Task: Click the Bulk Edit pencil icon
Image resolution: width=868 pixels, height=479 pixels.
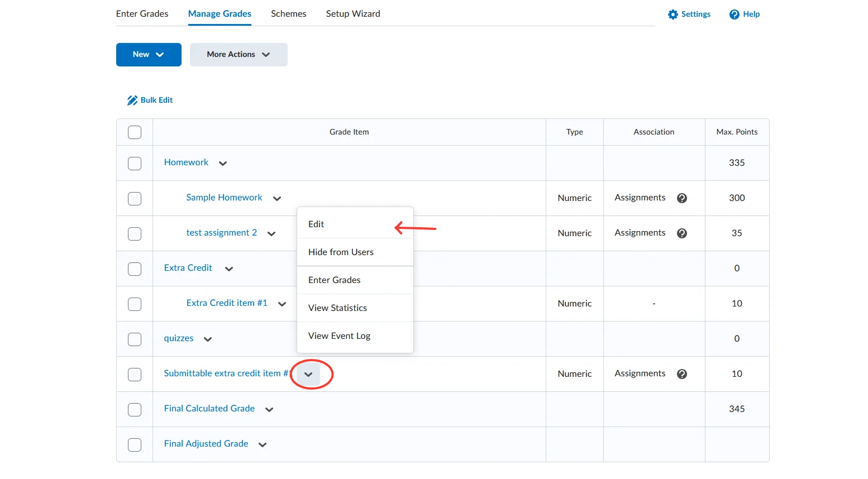Action: [132, 100]
